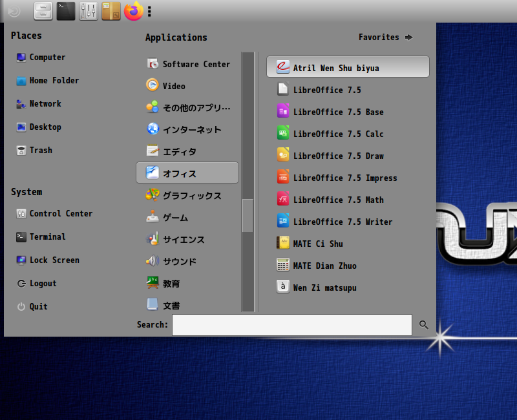Select サウンド category
The width and height of the screenshot is (517, 420).
[x=187, y=262]
